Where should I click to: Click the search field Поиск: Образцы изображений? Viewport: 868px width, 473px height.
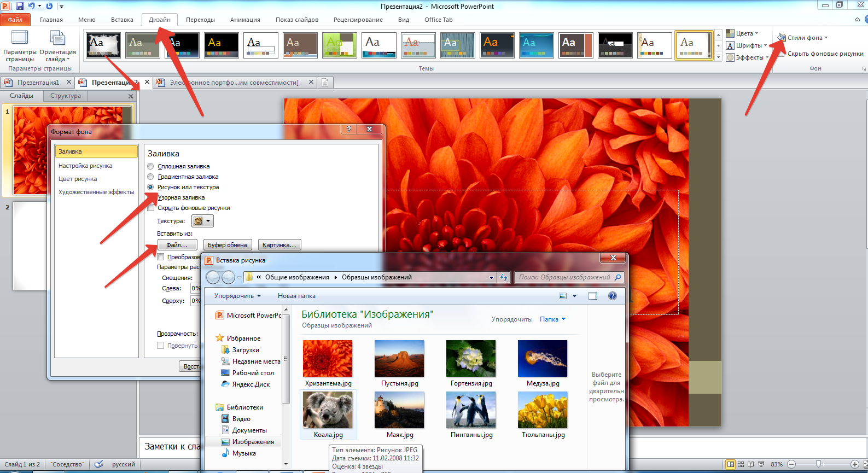pos(569,277)
